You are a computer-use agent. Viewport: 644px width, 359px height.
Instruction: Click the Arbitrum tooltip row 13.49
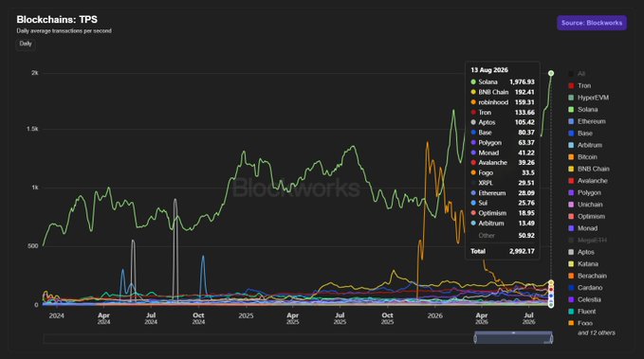503,224
